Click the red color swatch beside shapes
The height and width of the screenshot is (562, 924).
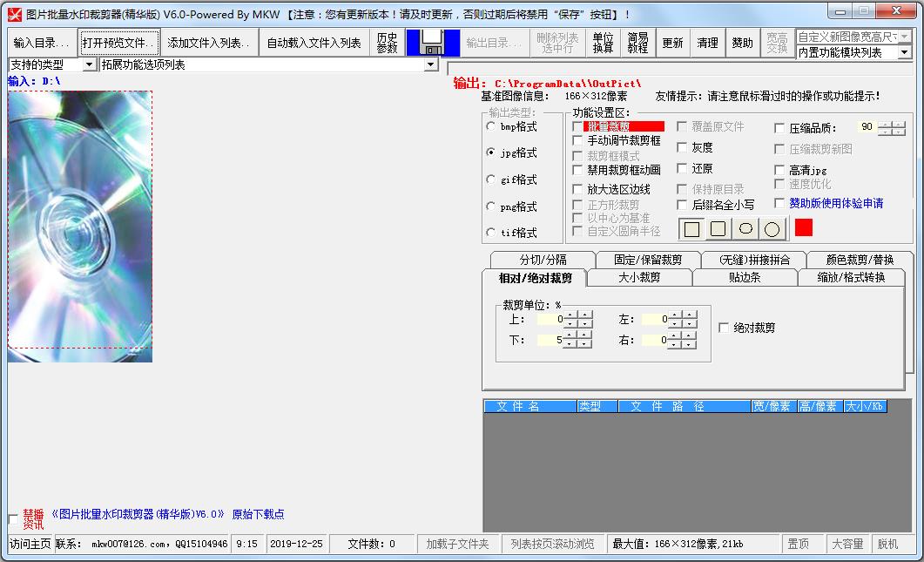click(804, 227)
